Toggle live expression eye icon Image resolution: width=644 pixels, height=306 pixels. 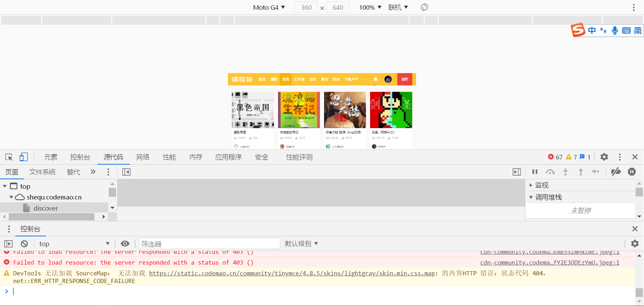point(125,244)
